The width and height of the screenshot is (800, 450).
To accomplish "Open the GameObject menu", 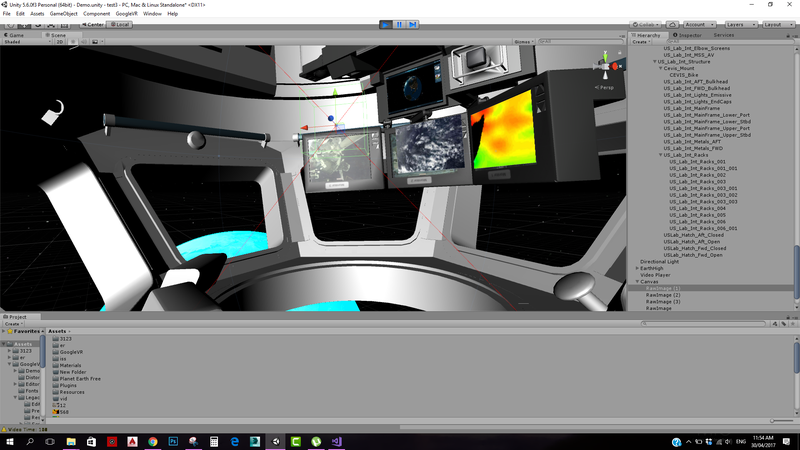I will point(63,14).
